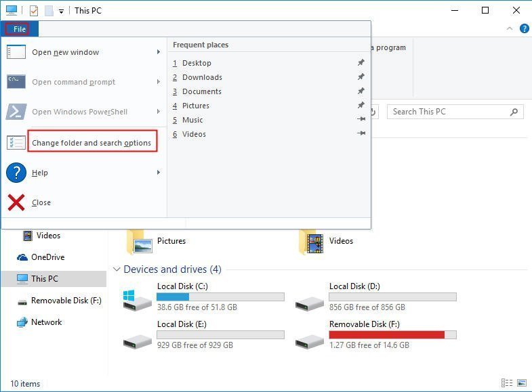Click Local Disk (C:) usage bar

[220, 297]
